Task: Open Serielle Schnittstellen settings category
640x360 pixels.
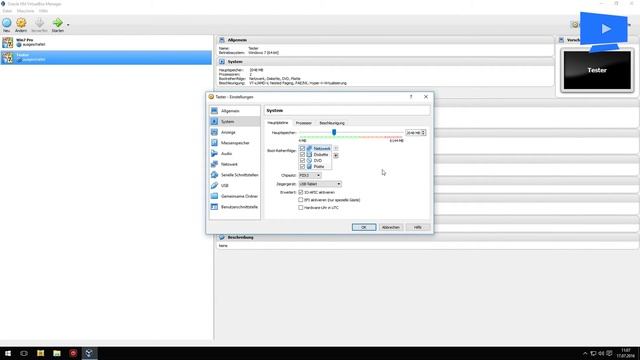Action: (x=235, y=175)
